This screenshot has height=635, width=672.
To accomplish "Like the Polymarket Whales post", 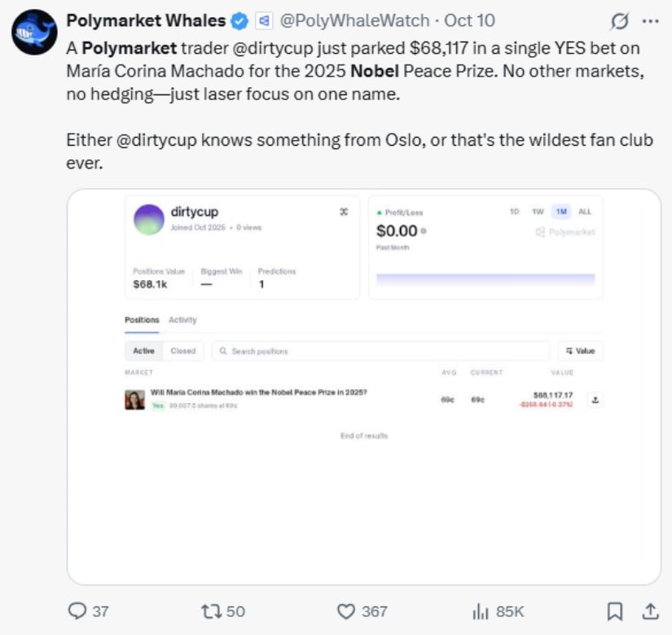I will pos(346,611).
